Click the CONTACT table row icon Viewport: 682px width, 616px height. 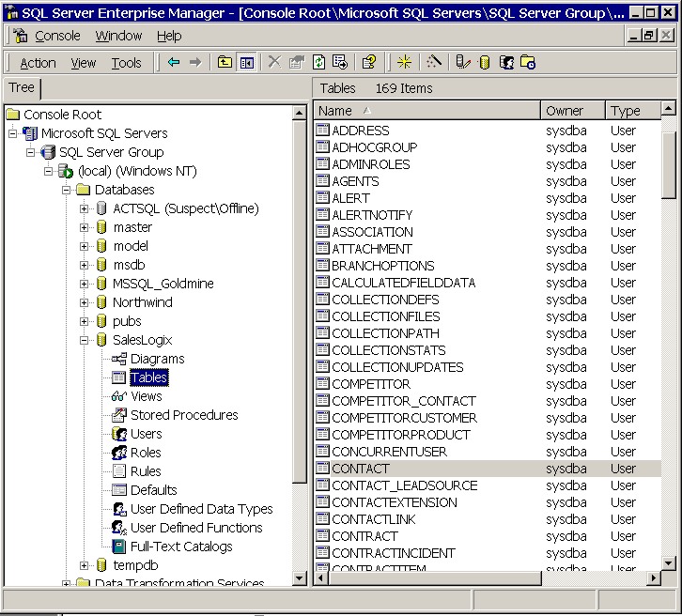coord(322,469)
